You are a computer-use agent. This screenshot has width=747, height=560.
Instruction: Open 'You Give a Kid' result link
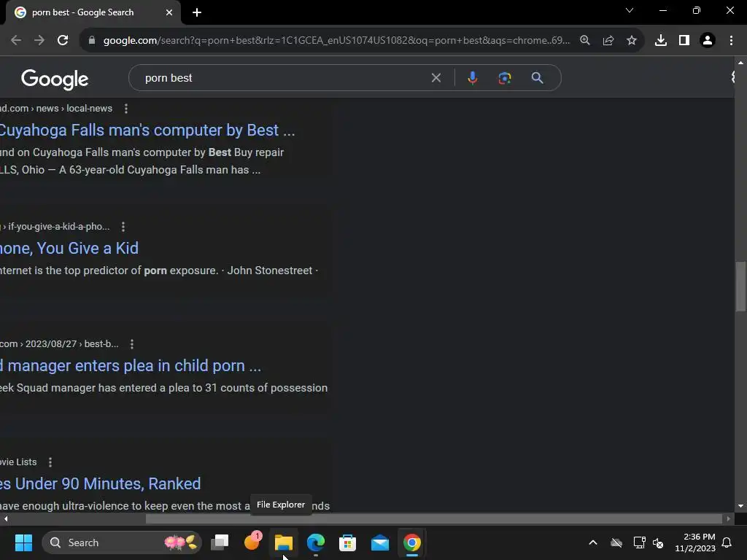pos(69,248)
